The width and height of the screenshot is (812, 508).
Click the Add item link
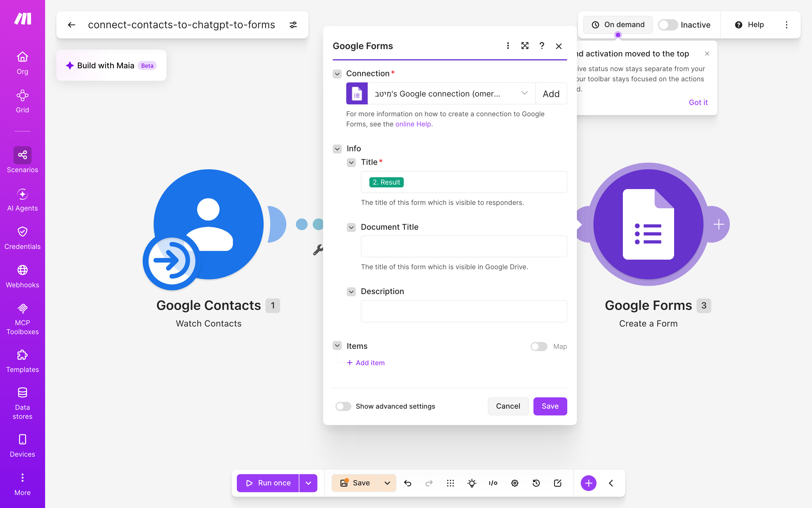(366, 363)
